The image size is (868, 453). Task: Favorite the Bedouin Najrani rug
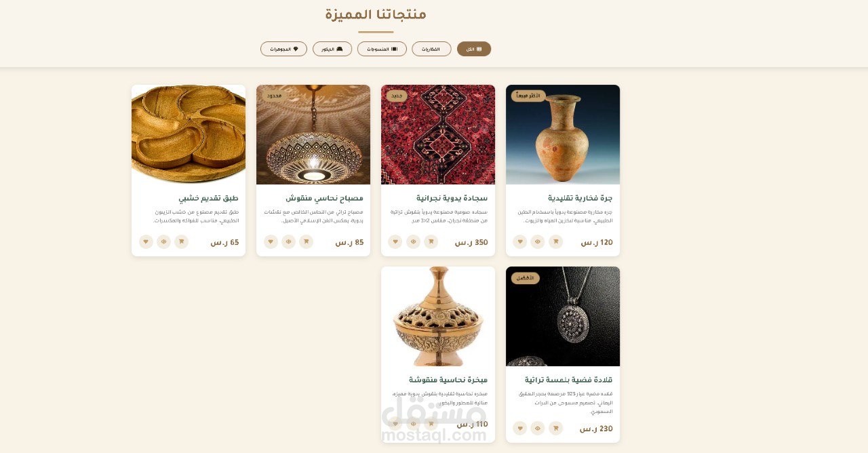[395, 241]
